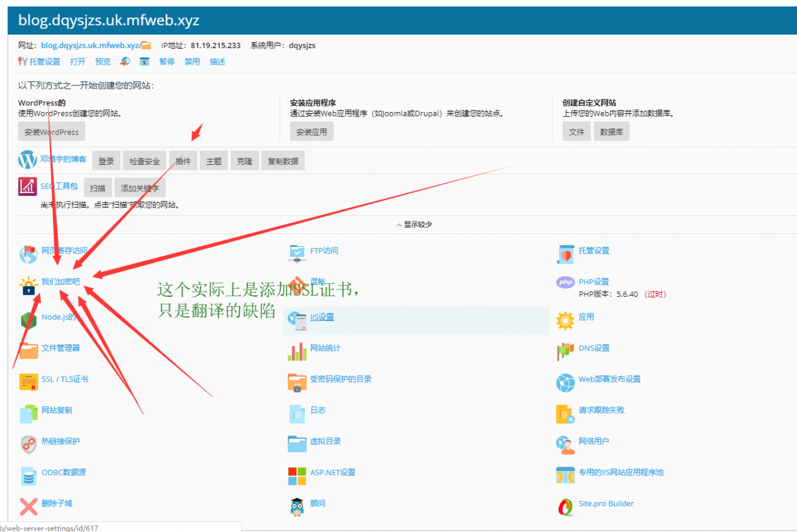Screen dimensions: 797x532
Task: Open the 文件管理器 folder icon
Action: coord(29,351)
